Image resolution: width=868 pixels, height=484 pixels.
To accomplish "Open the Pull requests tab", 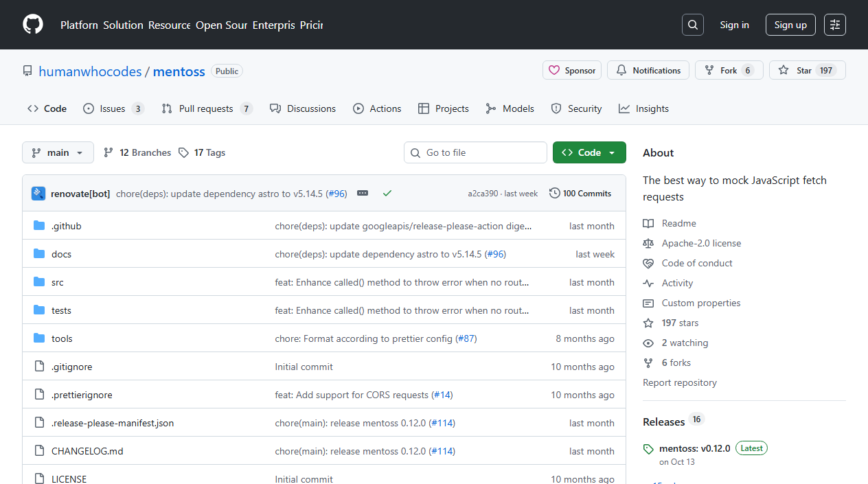I will [x=207, y=108].
